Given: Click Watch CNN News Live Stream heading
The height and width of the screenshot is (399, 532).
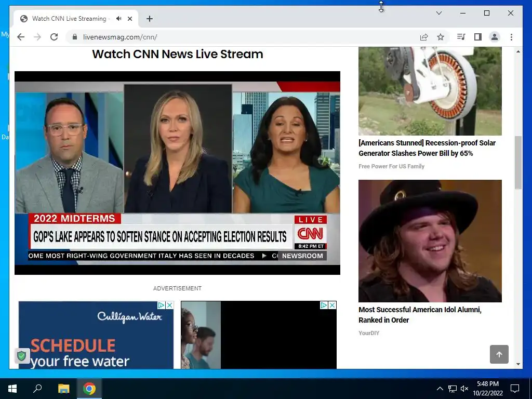Looking at the screenshot, I should pyautogui.click(x=178, y=54).
